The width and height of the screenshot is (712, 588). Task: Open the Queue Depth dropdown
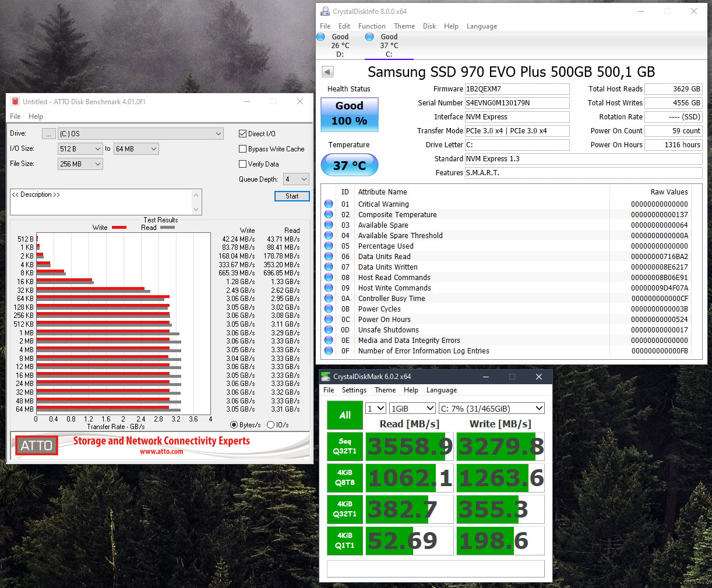pyautogui.click(x=296, y=179)
